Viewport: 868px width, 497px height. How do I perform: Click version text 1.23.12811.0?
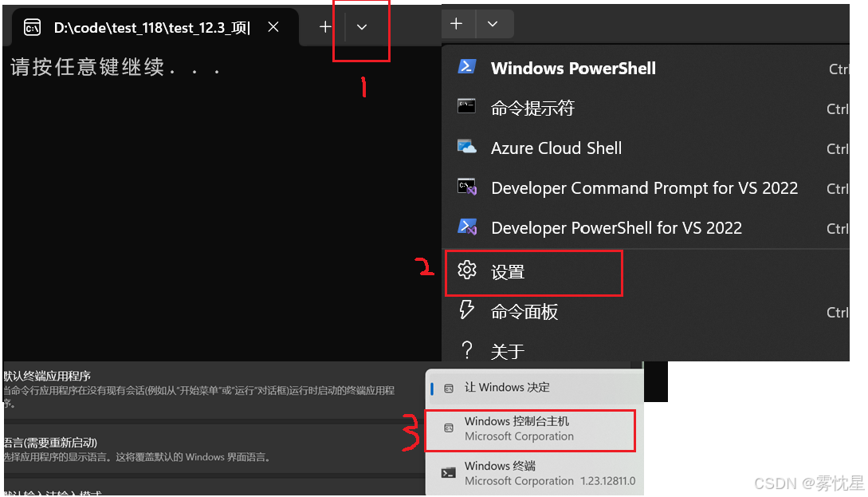(x=608, y=481)
